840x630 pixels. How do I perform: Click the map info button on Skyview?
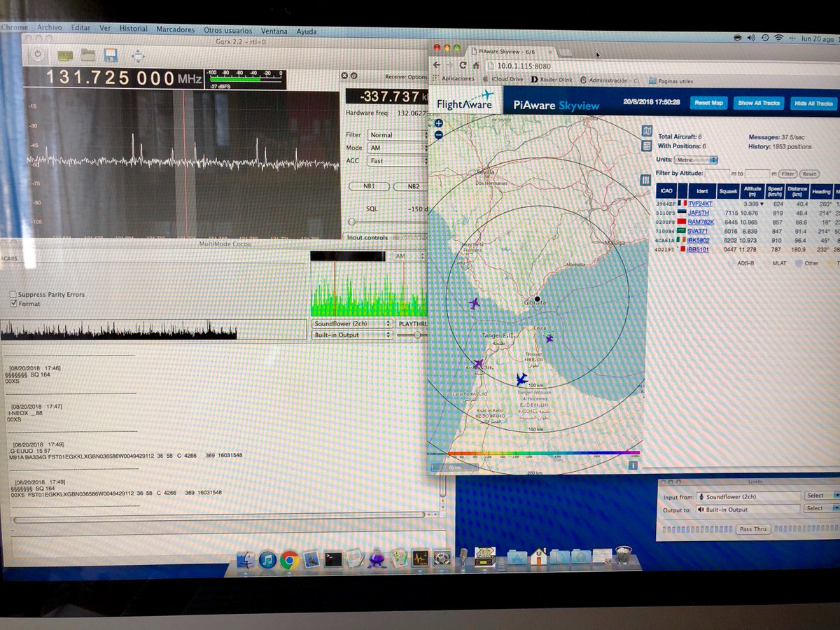tap(633, 465)
